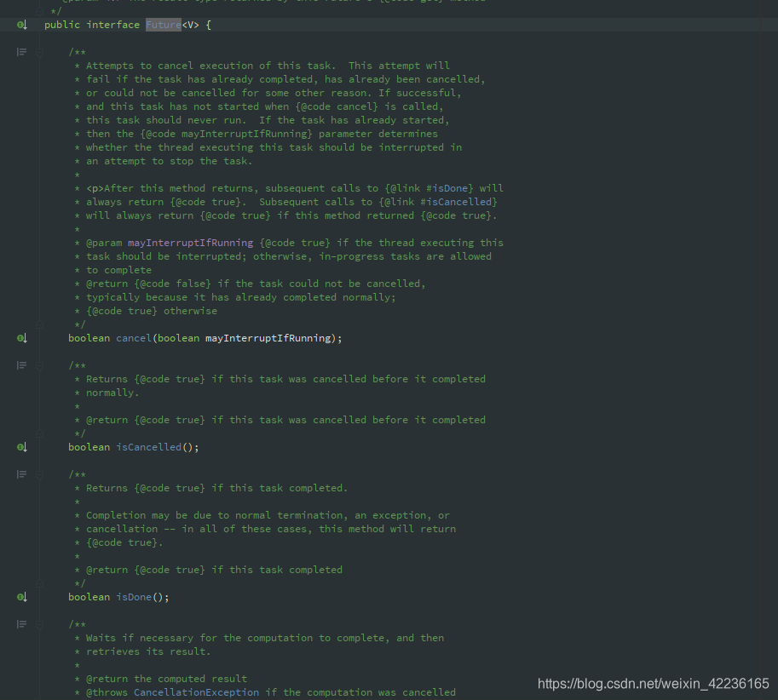
Task: Collapse the Javadoc fold starting 'Returns true if this task completed'
Action: coord(40,474)
